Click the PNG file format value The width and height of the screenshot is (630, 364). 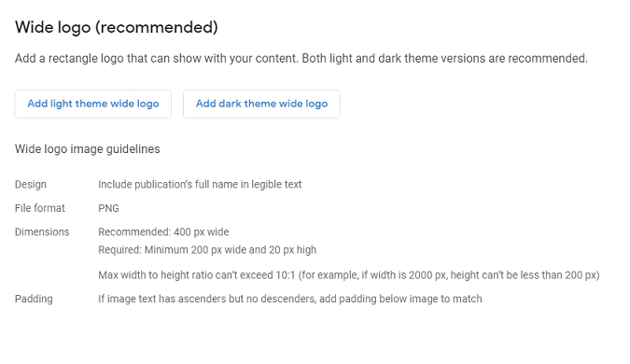coord(108,208)
